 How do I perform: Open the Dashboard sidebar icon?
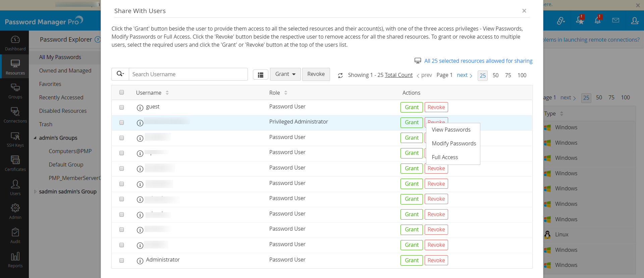pos(15,43)
